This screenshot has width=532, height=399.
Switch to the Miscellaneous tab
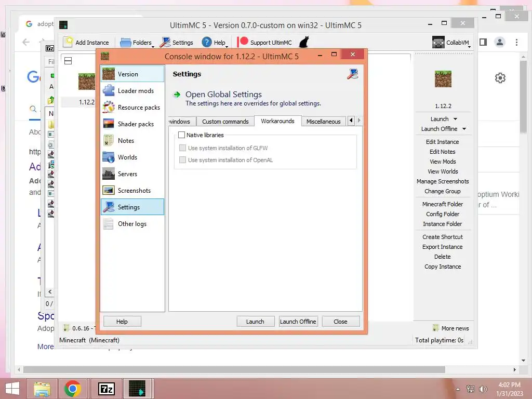tap(323, 122)
